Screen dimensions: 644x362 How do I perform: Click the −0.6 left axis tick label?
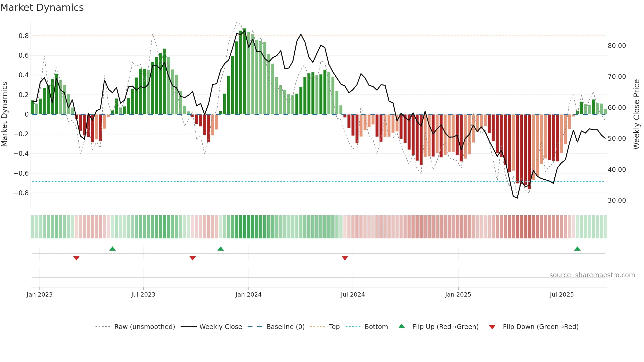click(x=21, y=173)
